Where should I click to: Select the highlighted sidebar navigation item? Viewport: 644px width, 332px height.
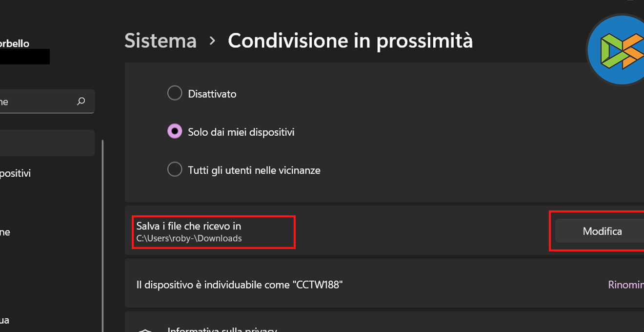click(44, 143)
